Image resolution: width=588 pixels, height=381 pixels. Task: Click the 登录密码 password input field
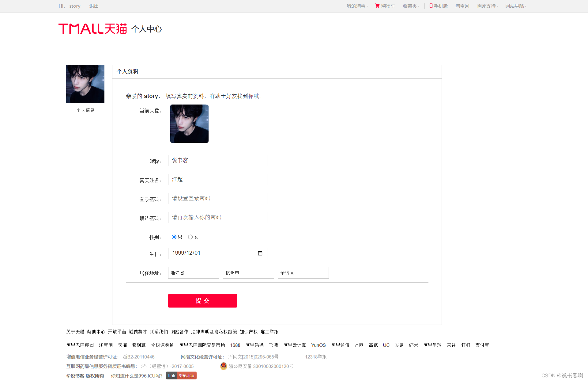point(217,198)
